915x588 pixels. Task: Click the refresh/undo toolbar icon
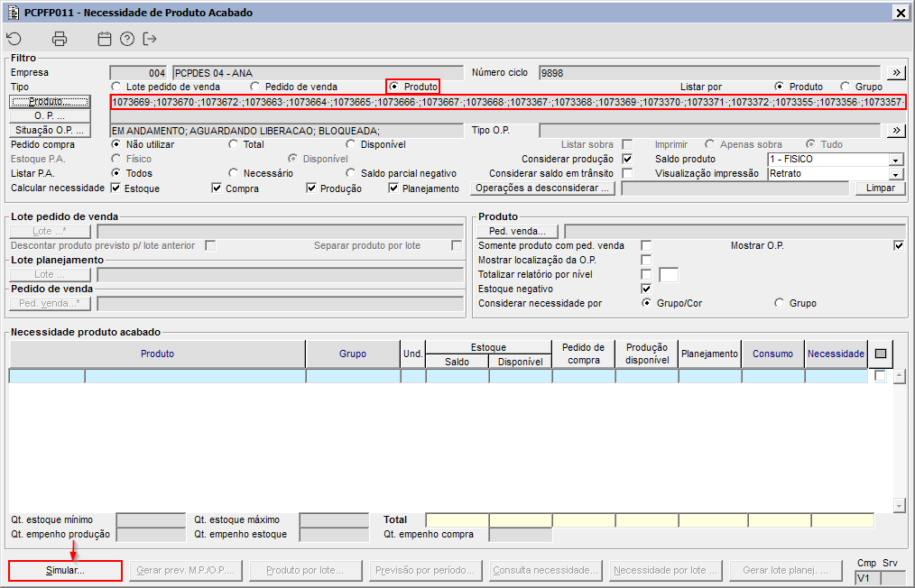[x=14, y=39]
